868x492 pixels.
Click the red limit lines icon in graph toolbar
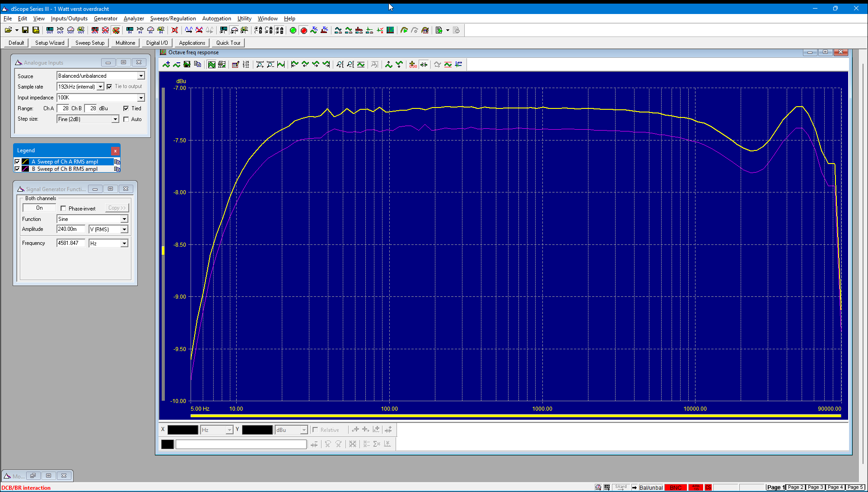point(448,65)
